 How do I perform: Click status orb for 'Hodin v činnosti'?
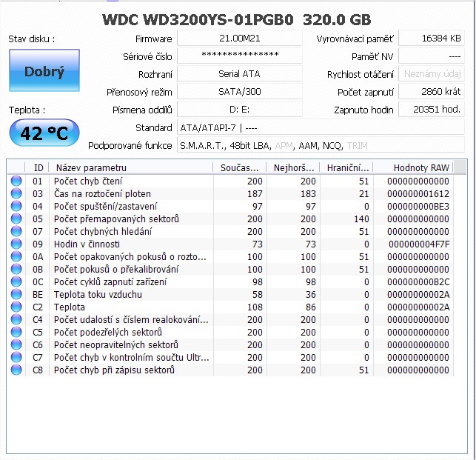(x=16, y=244)
